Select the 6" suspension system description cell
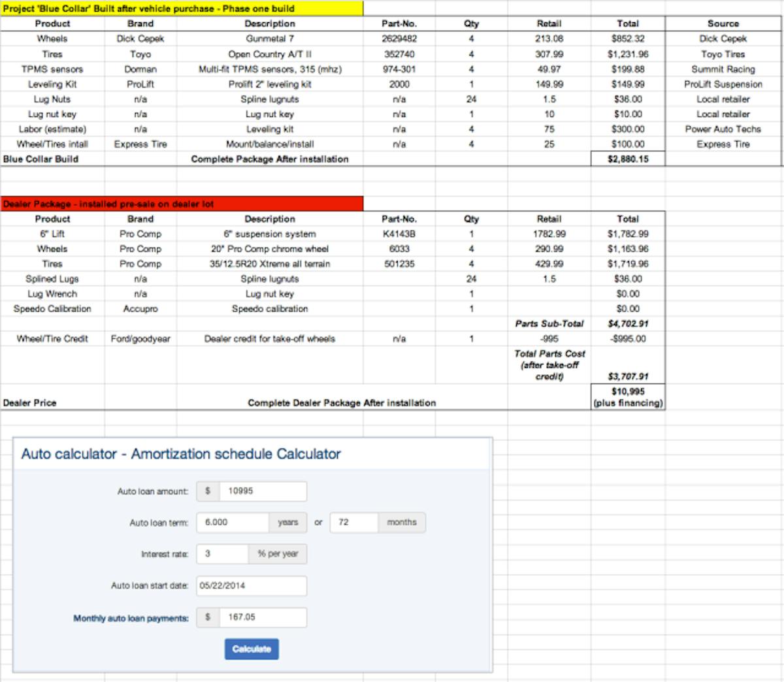The width and height of the screenshot is (784, 682). coord(270,234)
